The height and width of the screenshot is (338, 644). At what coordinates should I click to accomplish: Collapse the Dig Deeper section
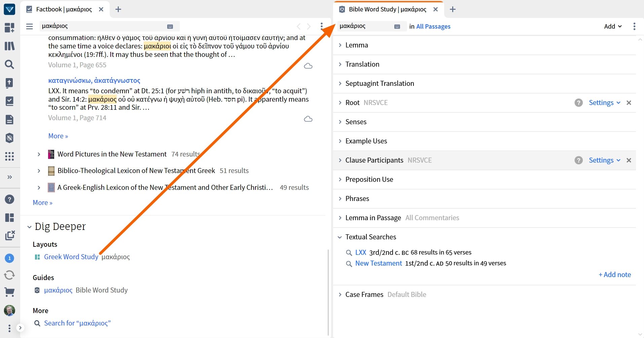29,227
